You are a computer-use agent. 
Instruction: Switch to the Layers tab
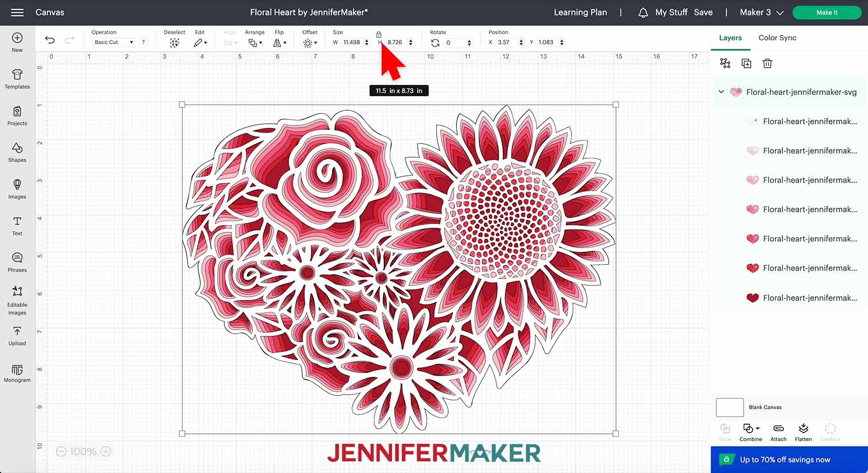(730, 38)
